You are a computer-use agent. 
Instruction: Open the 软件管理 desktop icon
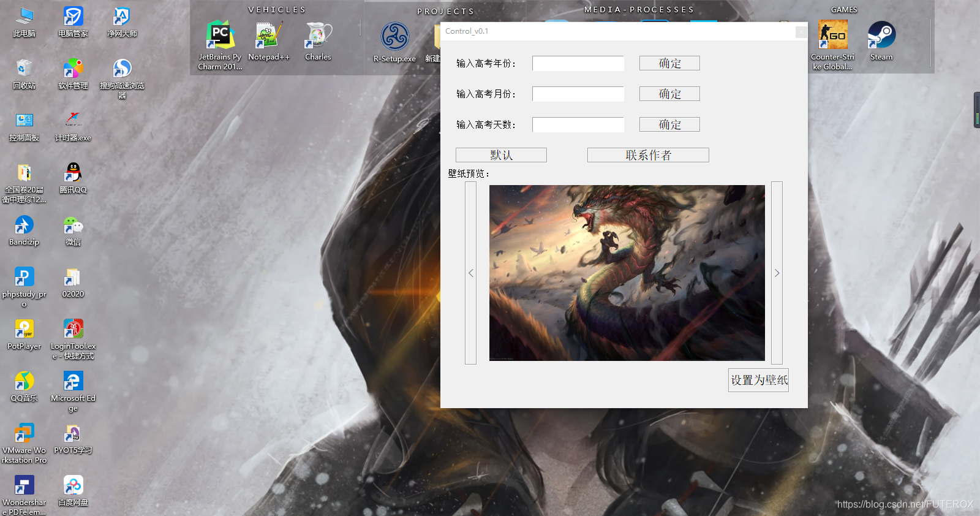click(x=73, y=74)
